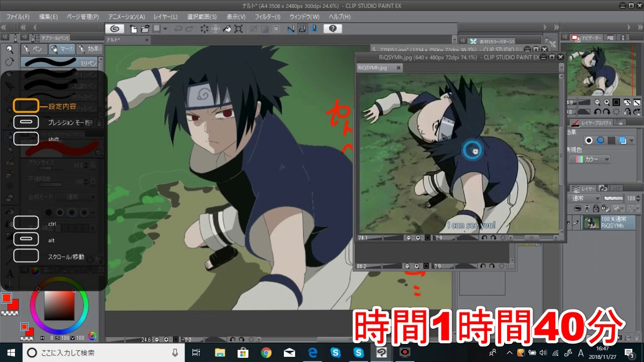
Task: Zoom out in Navigator panel
Action: click(x=597, y=103)
